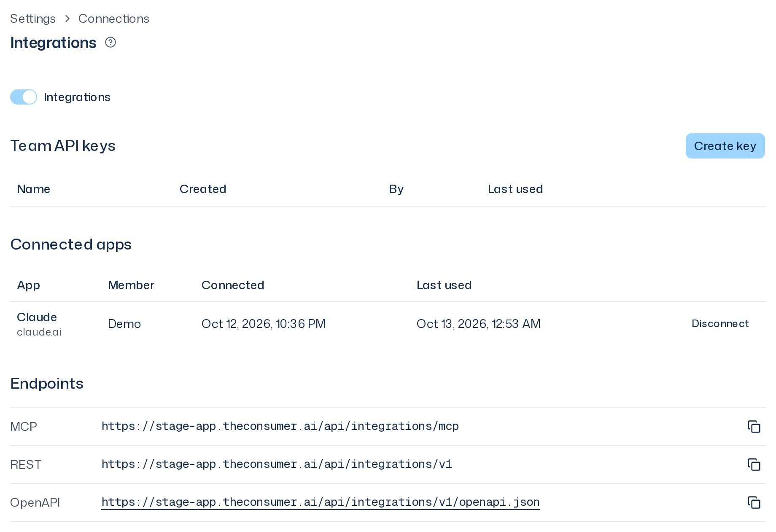Screen dimensions: 776x532
Task: Click the MCP endpoint label
Action: click(24, 427)
